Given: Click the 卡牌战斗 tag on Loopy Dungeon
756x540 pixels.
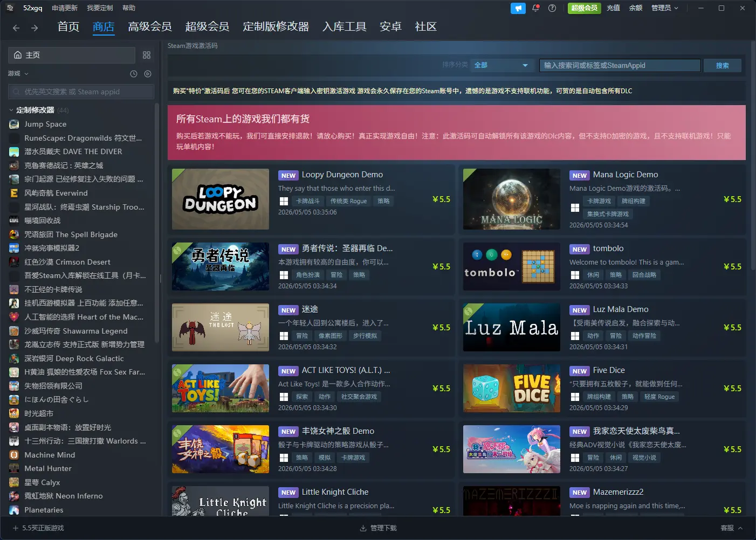Looking at the screenshot, I should point(308,201).
